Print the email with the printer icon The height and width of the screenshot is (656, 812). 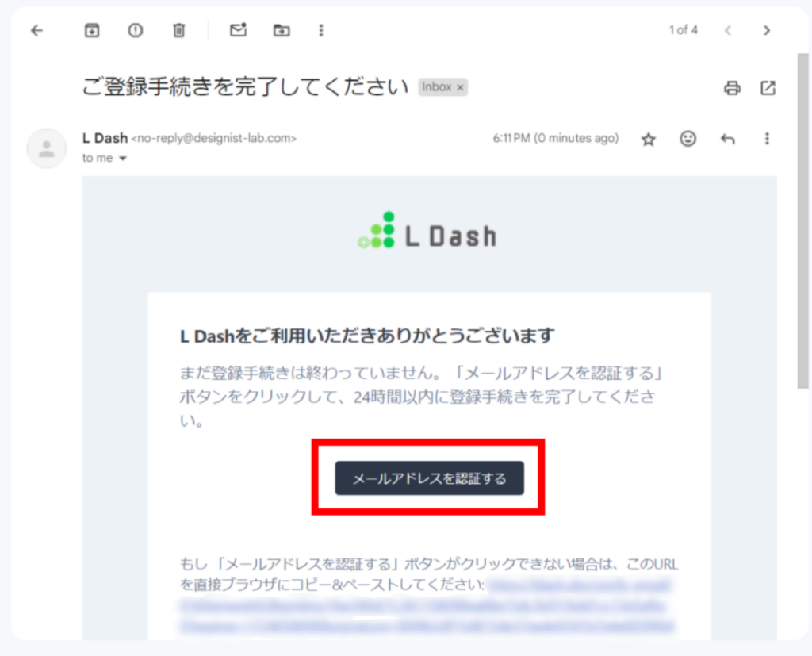click(732, 88)
